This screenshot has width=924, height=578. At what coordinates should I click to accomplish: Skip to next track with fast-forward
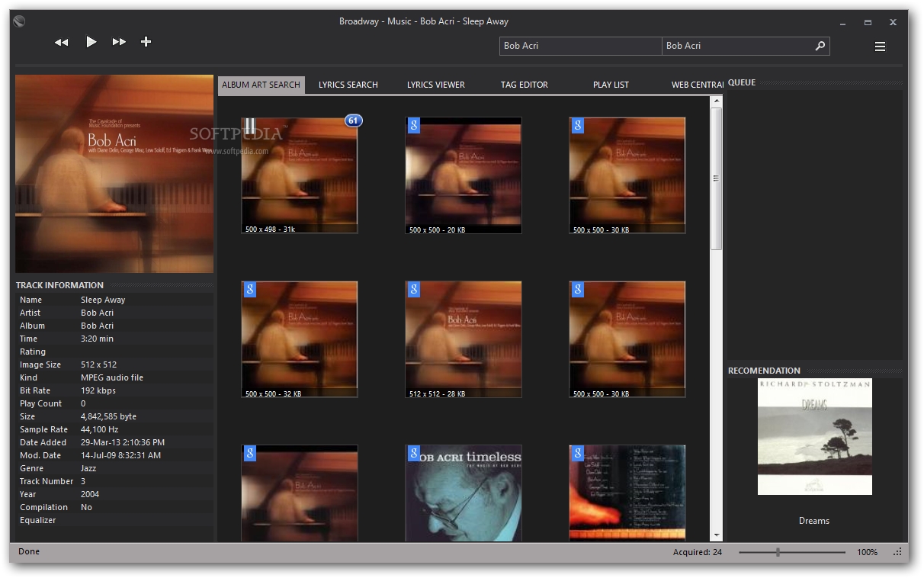pyautogui.click(x=119, y=42)
